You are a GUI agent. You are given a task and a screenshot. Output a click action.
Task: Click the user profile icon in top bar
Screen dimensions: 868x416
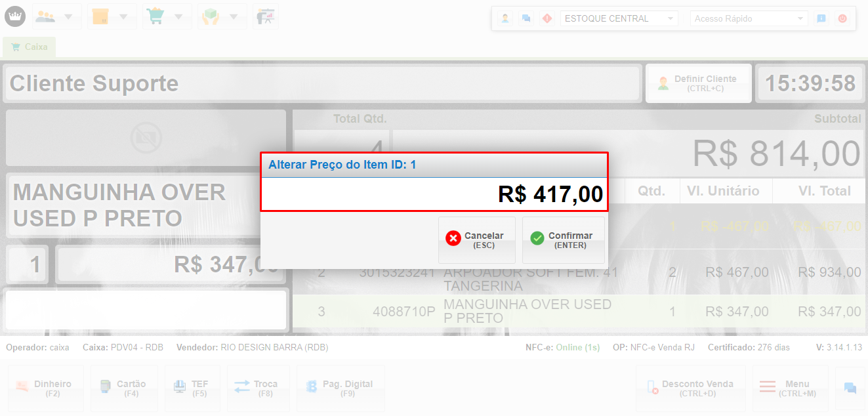(505, 18)
